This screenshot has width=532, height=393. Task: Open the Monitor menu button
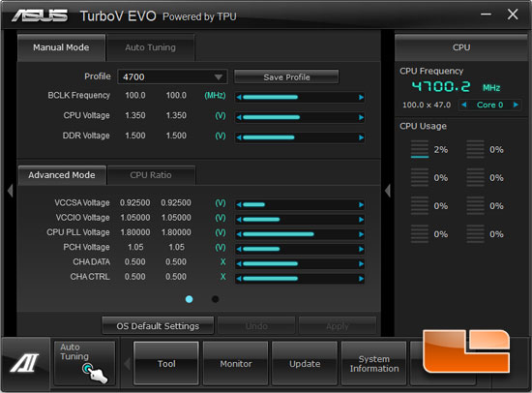tap(235, 364)
